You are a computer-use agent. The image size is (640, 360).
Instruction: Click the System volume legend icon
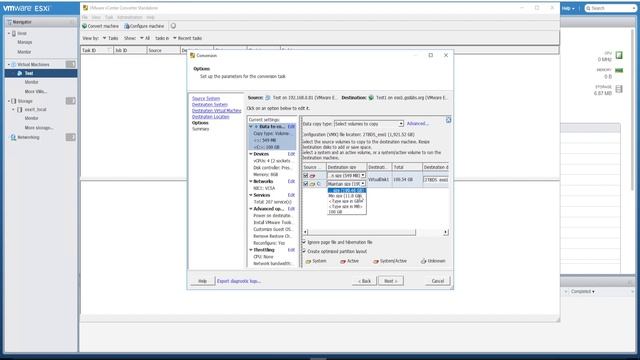(x=309, y=261)
